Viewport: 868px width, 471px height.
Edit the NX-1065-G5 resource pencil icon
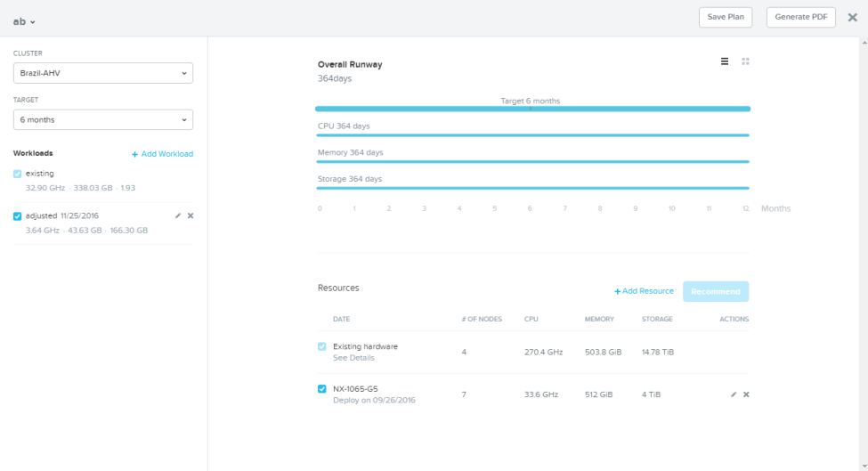pos(734,394)
